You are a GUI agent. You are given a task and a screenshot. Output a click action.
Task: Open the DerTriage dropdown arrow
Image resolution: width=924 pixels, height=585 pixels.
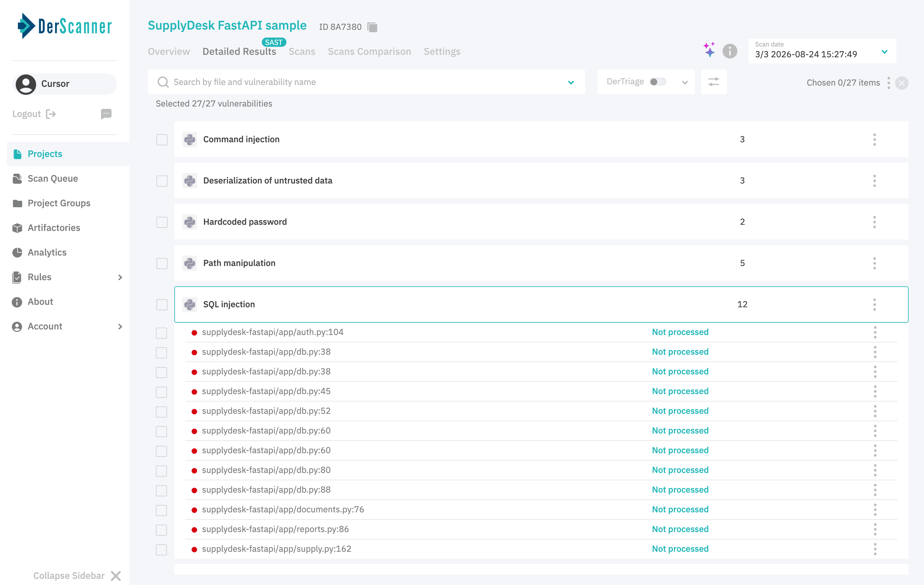(x=685, y=83)
